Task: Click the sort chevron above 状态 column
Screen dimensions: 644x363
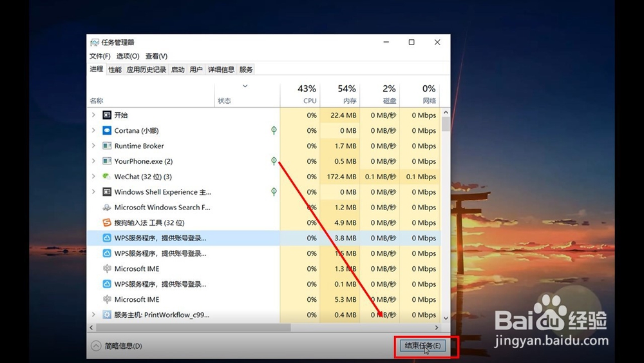Action: point(245,86)
